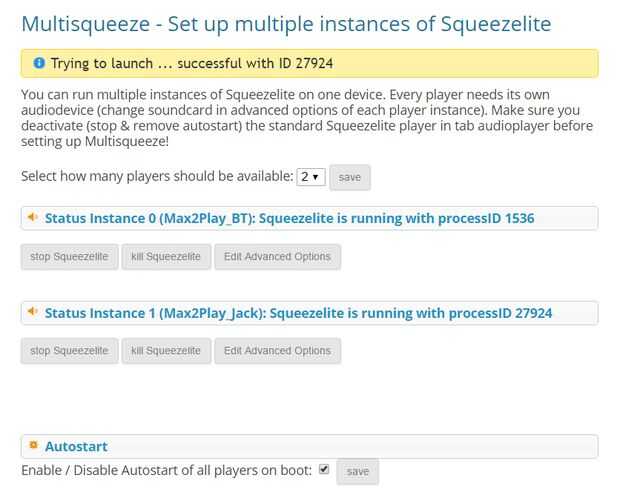
Task: Open Edit Advanced Options for Instance 1
Action: pos(277,351)
